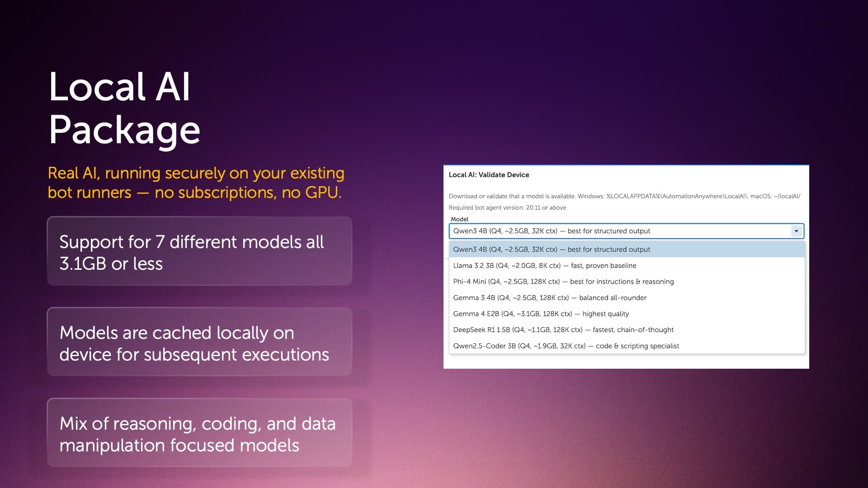The width and height of the screenshot is (868, 488).
Task: Click the 'Support for 7 different models' card
Action: pos(199,251)
